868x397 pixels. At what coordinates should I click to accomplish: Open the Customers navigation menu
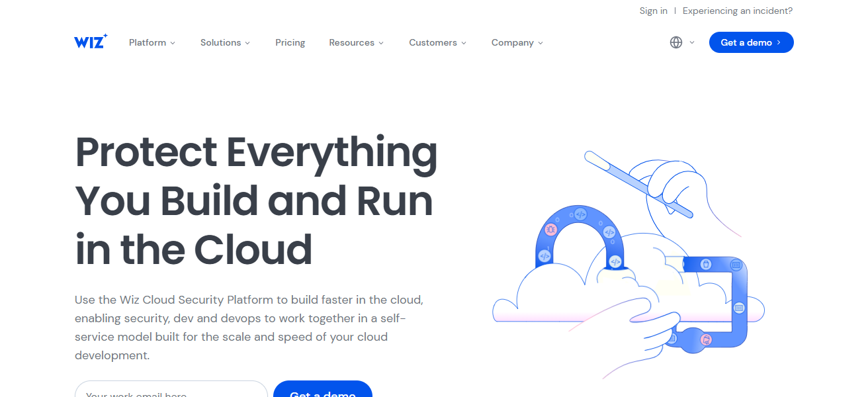437,42
